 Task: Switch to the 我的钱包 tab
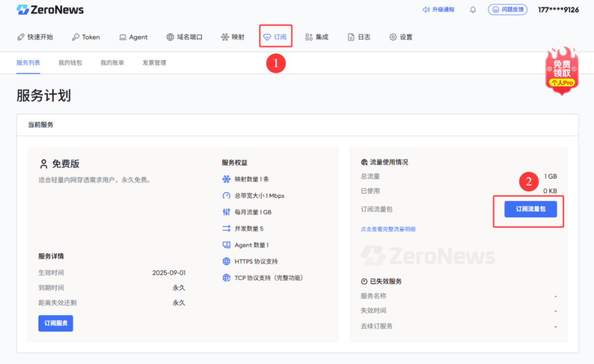70,63
